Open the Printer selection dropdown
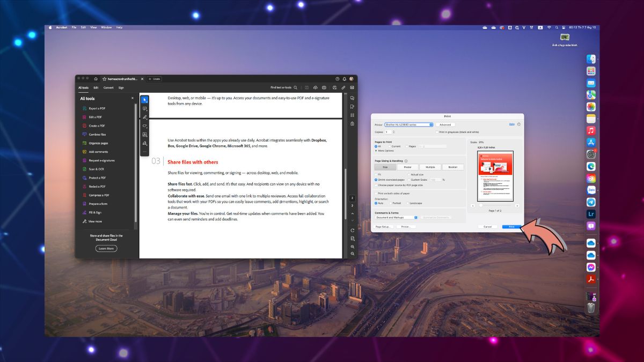This screenshot has width=644, height=362. coord(409,124)
